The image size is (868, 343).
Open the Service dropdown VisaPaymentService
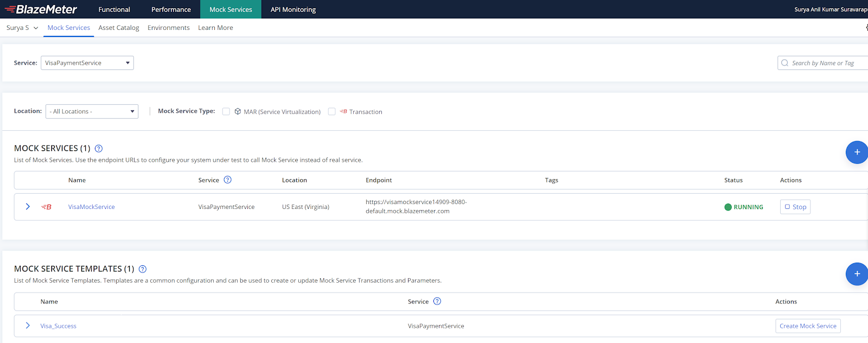point(87,63)
